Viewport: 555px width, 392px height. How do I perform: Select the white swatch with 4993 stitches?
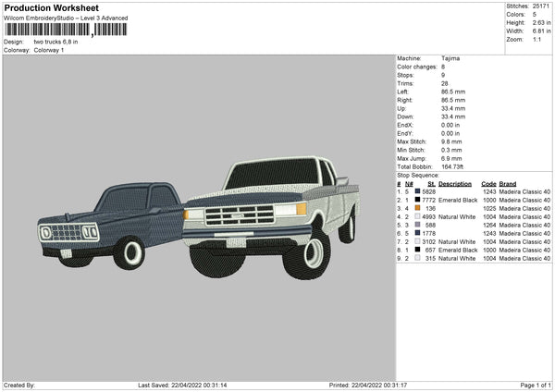click(418, 216)
